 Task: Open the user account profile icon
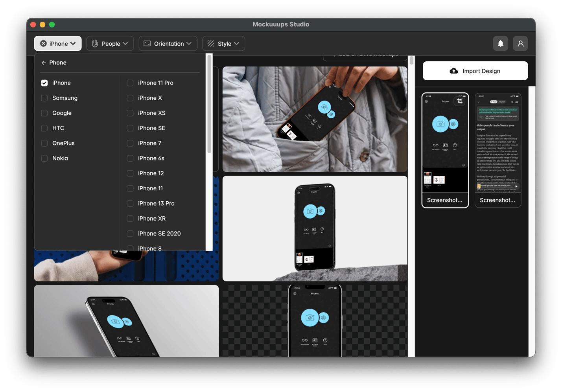(x=520, y=44)
